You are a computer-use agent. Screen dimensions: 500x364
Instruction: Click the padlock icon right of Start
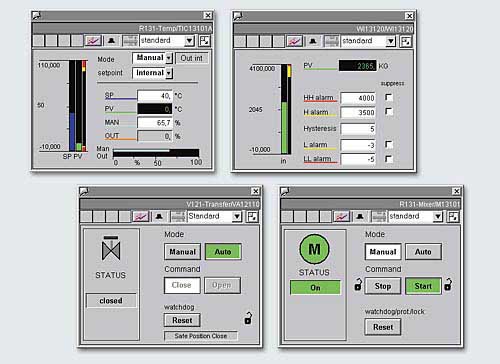pos(448,284)
